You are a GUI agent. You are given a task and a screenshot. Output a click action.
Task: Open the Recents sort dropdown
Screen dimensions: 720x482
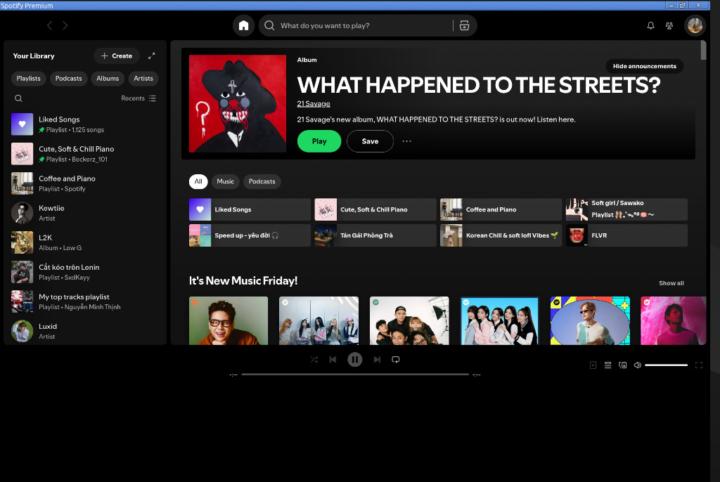pyautogui.click(x=138, y=98)
